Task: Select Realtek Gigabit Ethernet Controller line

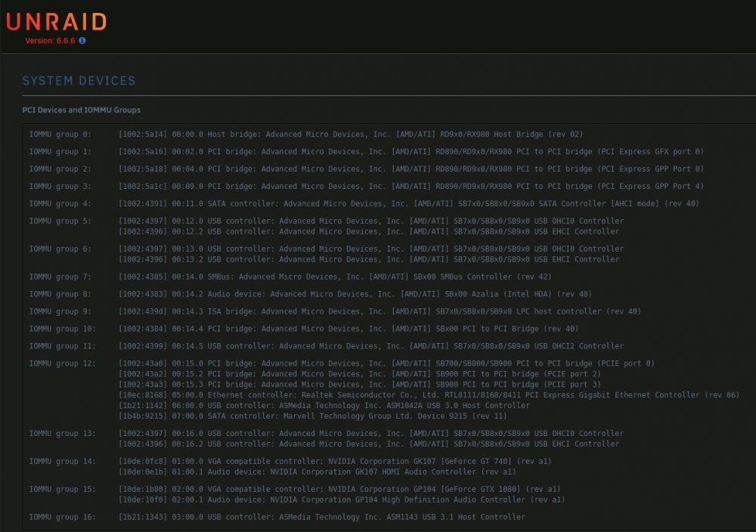Action: (x=429, y=395)
